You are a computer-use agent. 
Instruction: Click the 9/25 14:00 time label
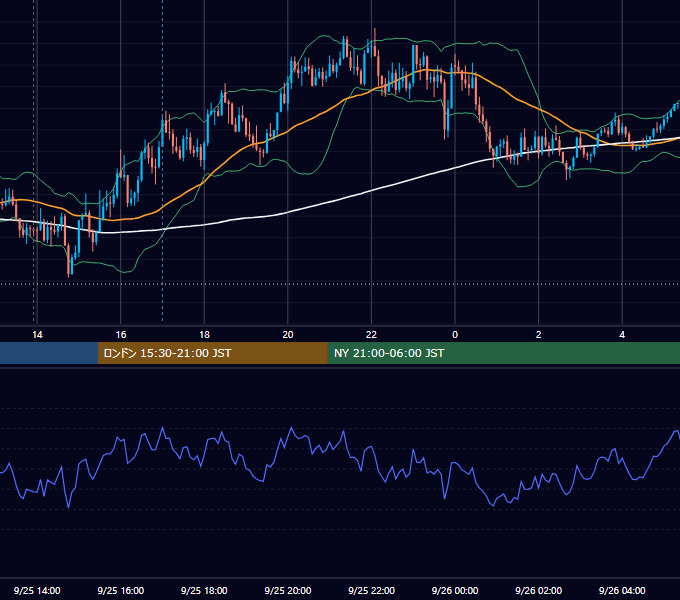(37, 590)
